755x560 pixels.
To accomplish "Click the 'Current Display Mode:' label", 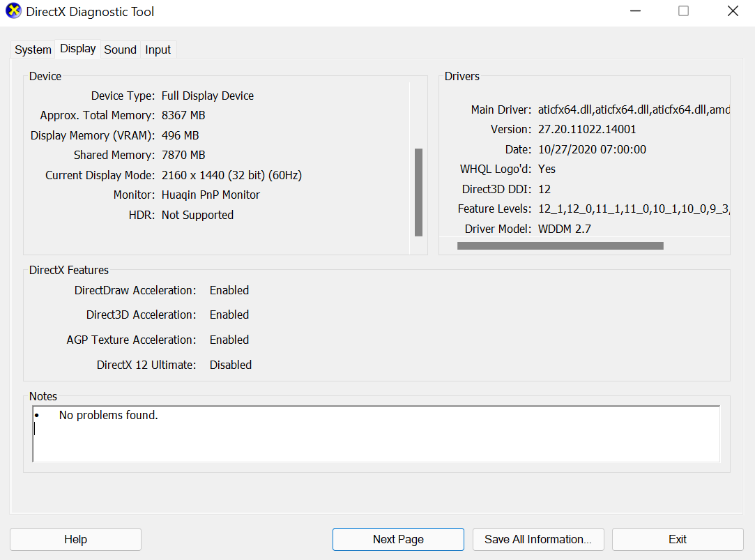I will click(100, 175).
